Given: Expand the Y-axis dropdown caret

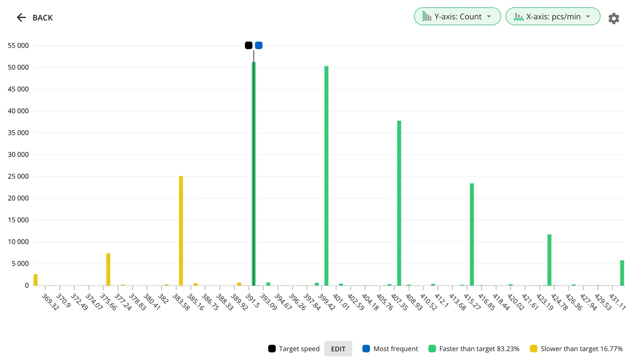Looking at the screenshot, I should click(489, 17).
